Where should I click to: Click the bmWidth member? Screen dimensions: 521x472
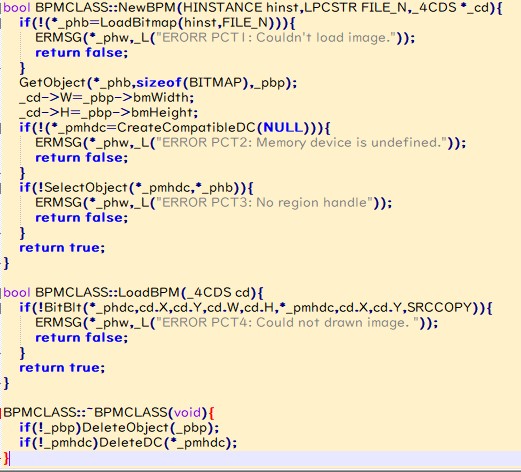click(161, 97)
